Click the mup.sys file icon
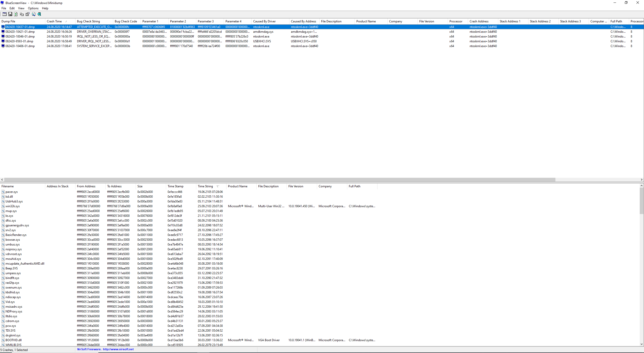This screenshot has width=644, height=353. tap(3, 211)
